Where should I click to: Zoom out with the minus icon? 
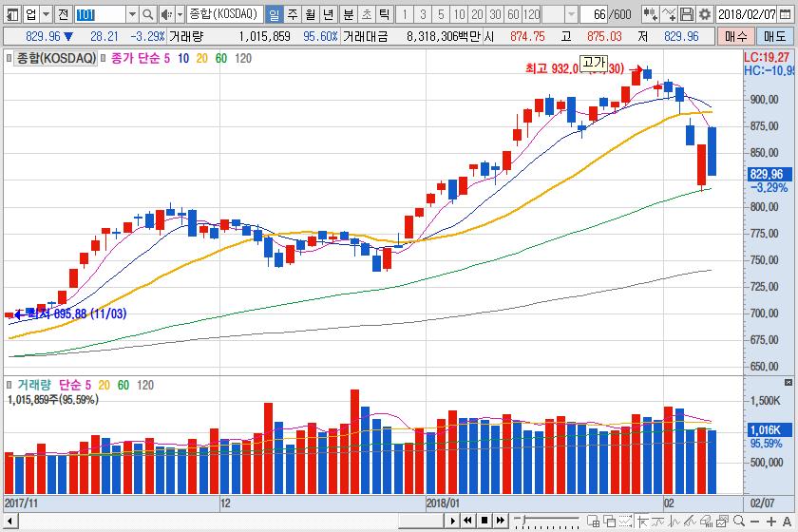point(754,521)
